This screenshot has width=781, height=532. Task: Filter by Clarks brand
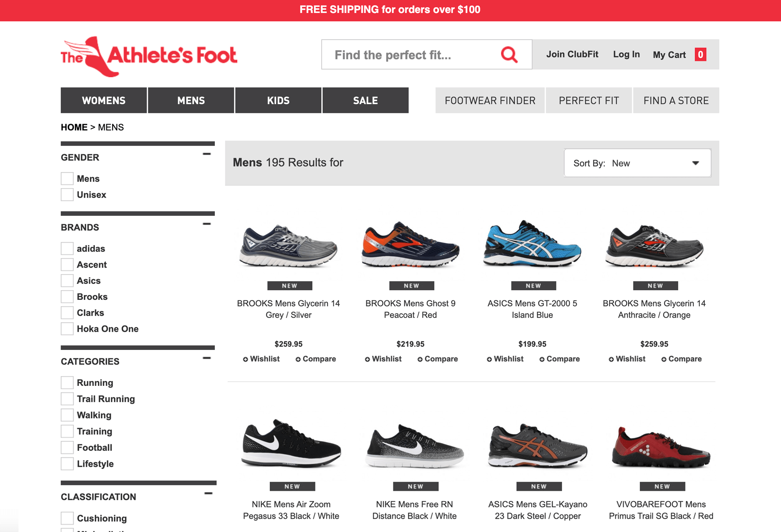[x=67, y=313]
